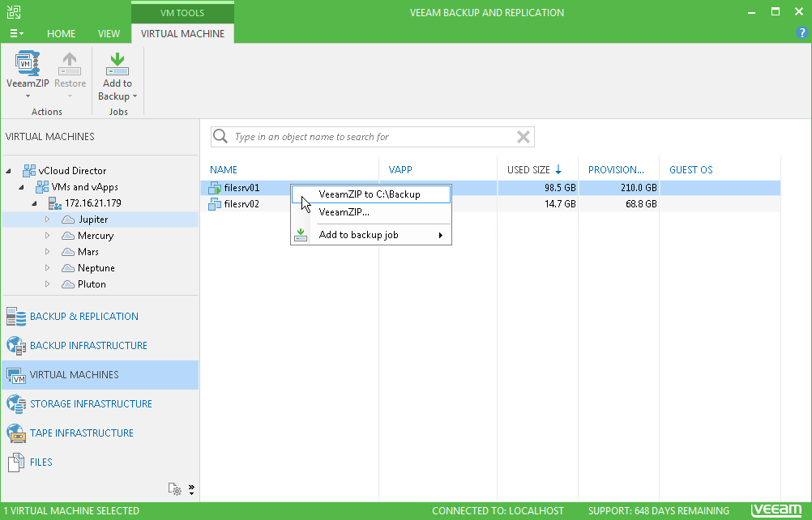Click the top-left quick access icon
812x520 pixels.
(14, 12)
